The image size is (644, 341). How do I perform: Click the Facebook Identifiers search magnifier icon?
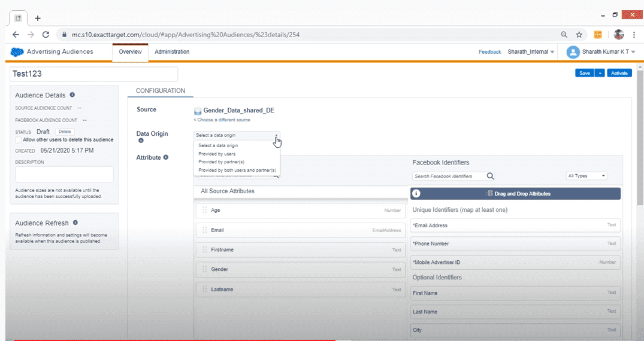tap(490, 176)
